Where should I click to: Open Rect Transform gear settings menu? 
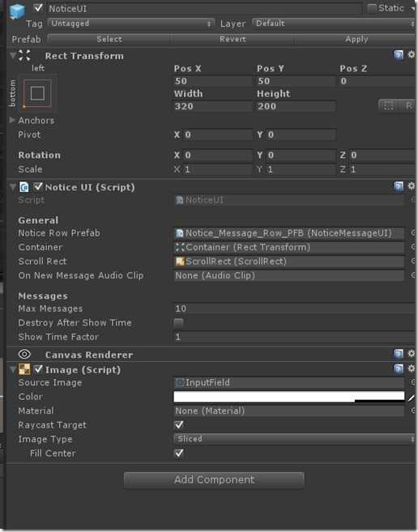click(412, 54)
